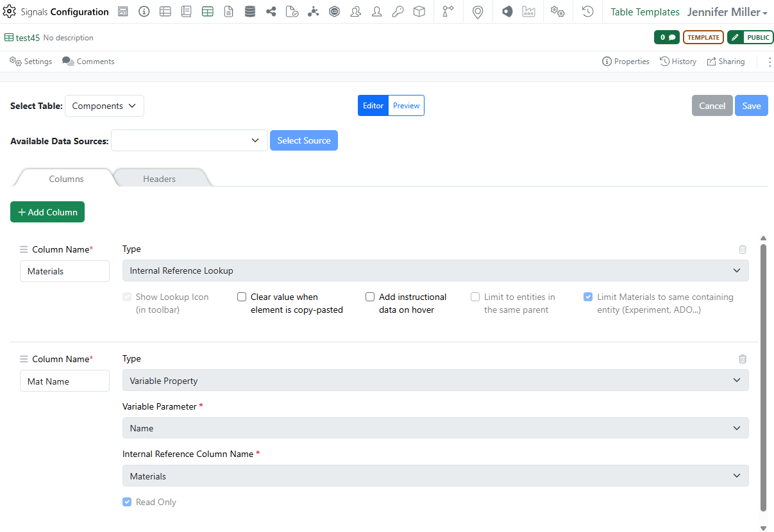Open the Select Table dropdown showing Components
Image resolution: width=774 pixels, height=532 pixels.
click(x=105, y=106)
